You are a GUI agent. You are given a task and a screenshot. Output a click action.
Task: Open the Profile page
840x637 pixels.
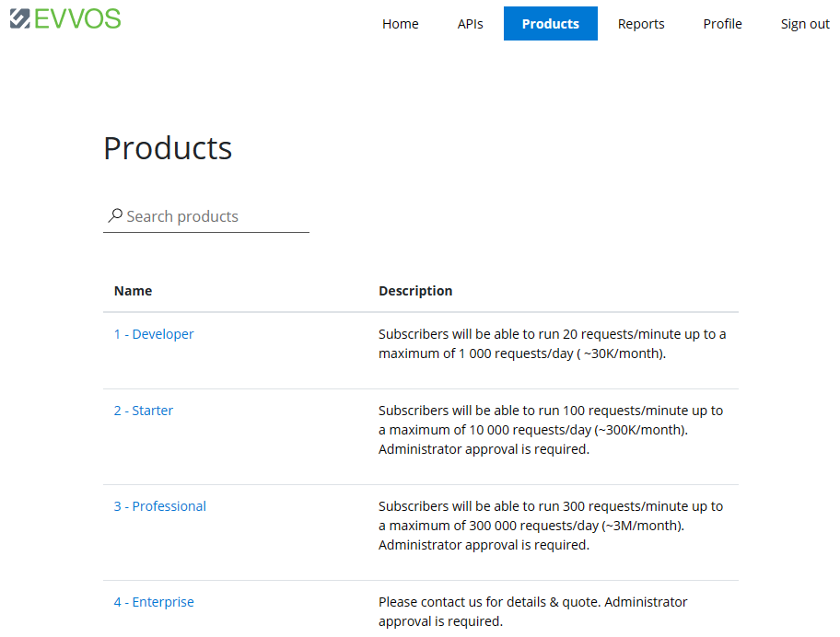[x=722, y=24]
